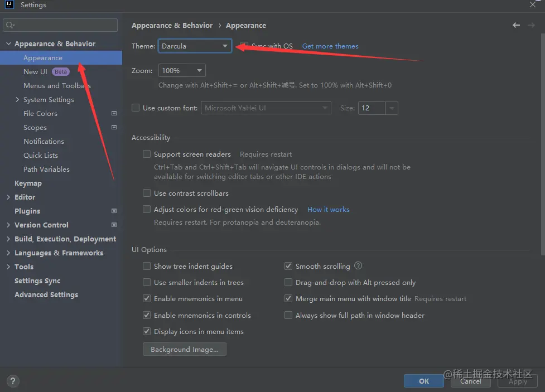Click the settings search field
Screen dimensions: 545x392
(60, 25)
